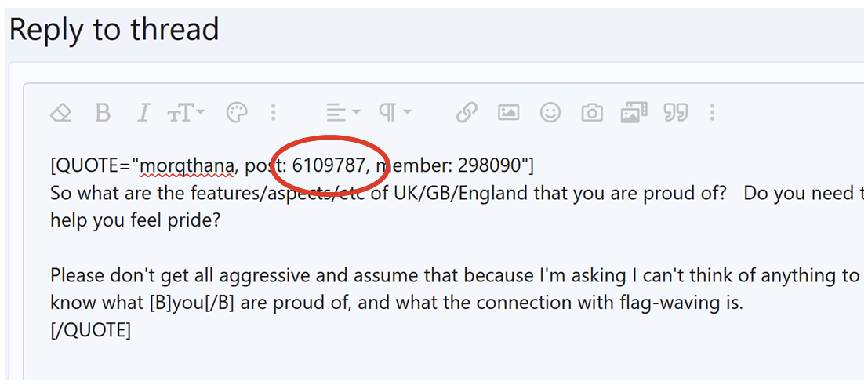Click the insert image icon
The image size is (868, 385).
click(x=508, y=114)
